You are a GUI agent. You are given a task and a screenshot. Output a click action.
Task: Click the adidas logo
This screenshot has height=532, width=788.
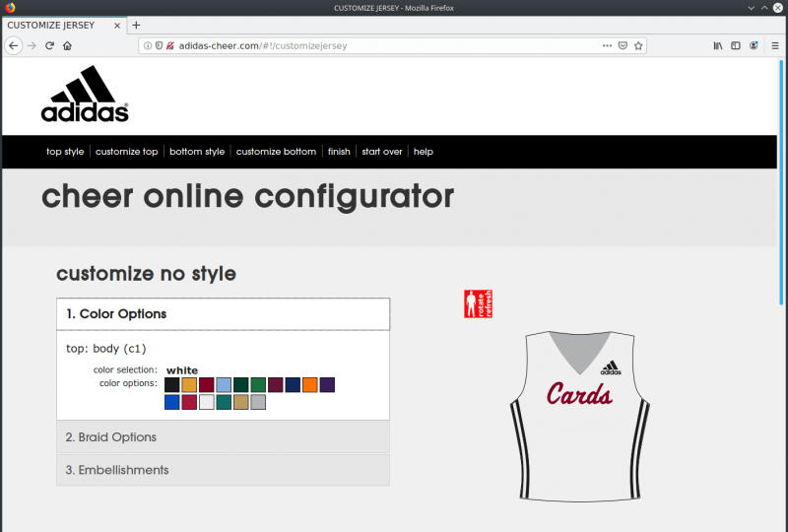pyautogui.click(x=85, y=94)
